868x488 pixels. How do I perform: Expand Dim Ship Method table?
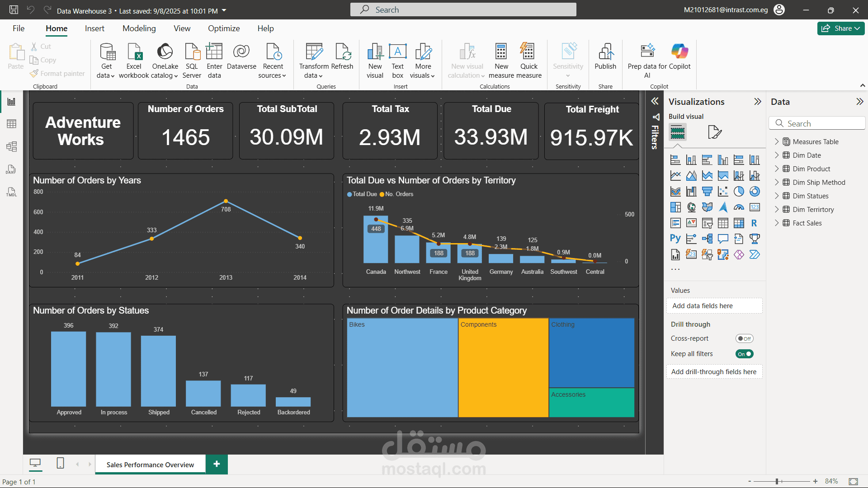coord(777,182)
